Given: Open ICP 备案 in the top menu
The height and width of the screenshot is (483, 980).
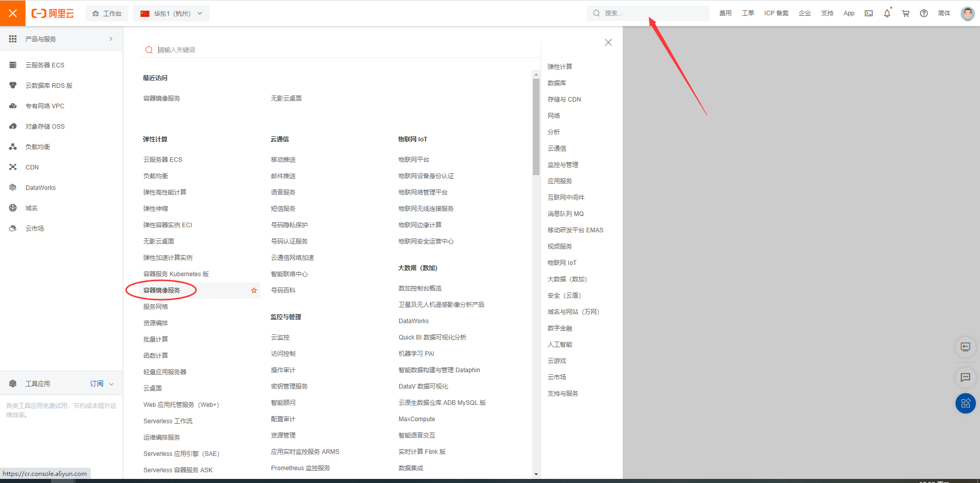Looking at the screenshot, I should (x=776, y=13).
